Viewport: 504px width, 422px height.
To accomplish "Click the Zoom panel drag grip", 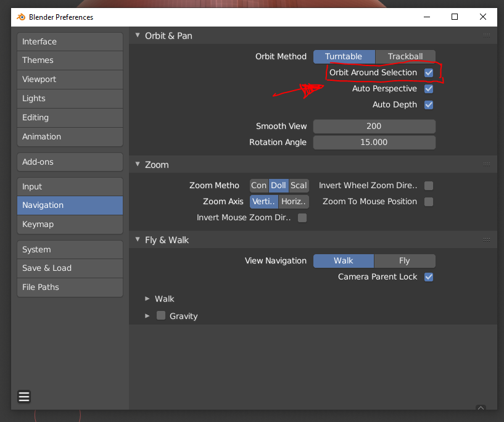I will point(487,165).
